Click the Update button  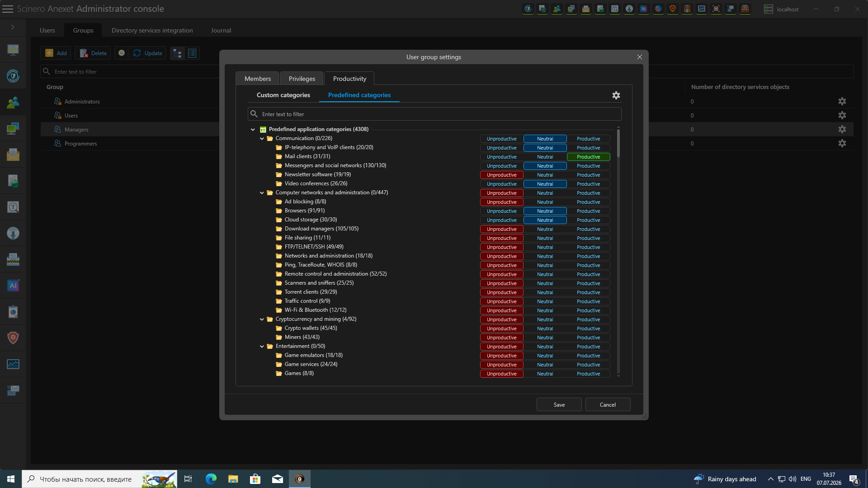[x=148, y=53]
